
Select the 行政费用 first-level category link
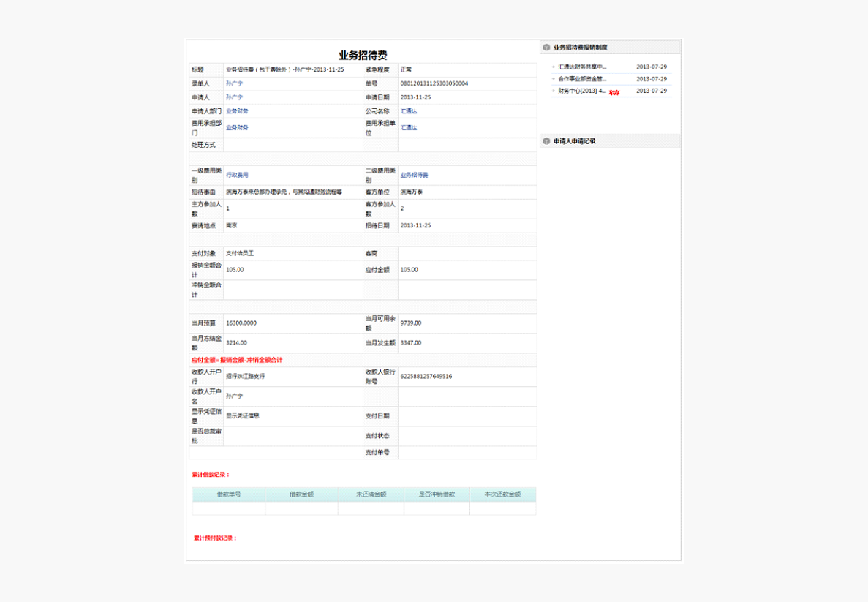(237, 176)
